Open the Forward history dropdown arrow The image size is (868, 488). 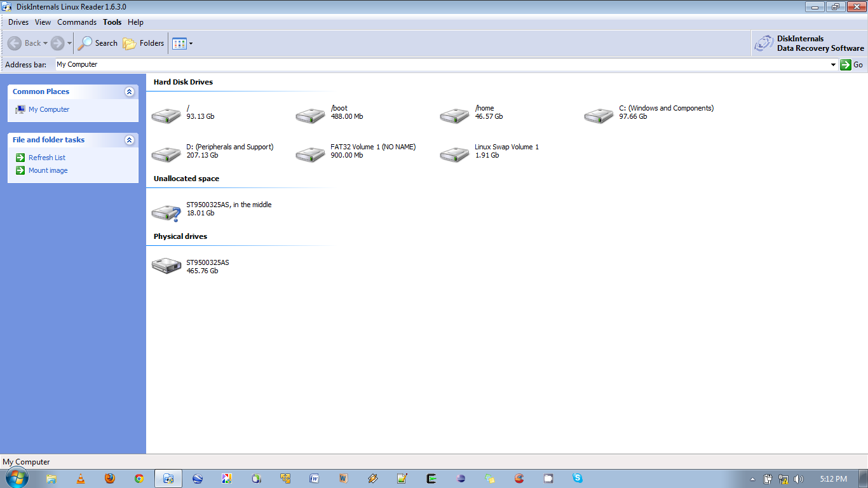click(x=69, y=44)
